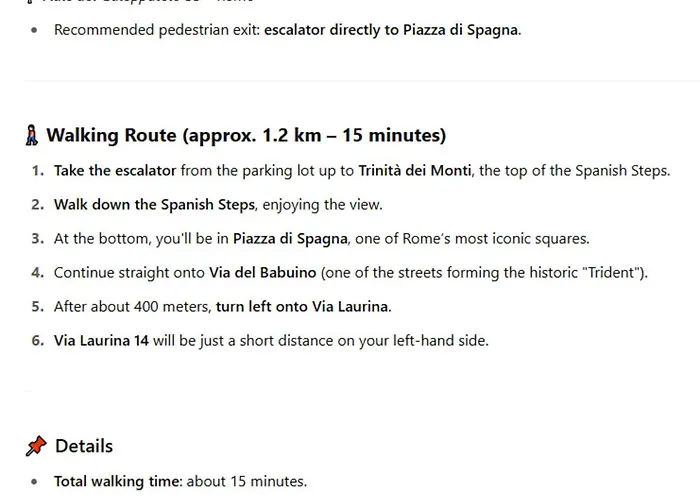Image resolution: width=700 pixels, height=500 pixels.
Task: Click list number 1 of walking route
Action: [x=38, y=171]
